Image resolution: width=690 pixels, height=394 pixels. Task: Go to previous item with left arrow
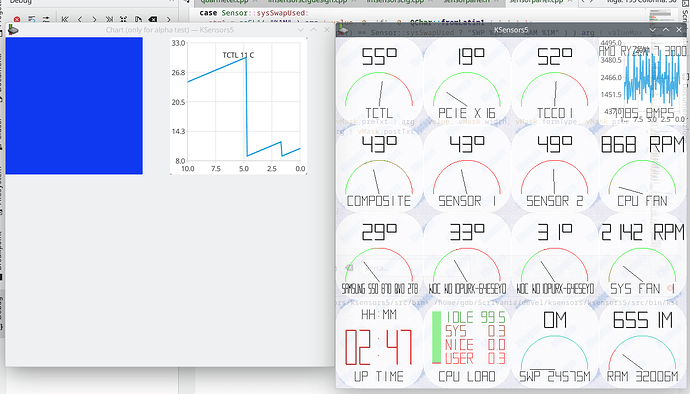point(80,19)
